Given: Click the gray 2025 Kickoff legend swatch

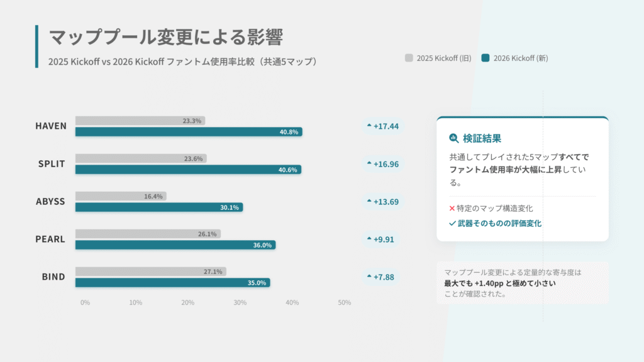Looking at the screenshot, I should [409, 58].
